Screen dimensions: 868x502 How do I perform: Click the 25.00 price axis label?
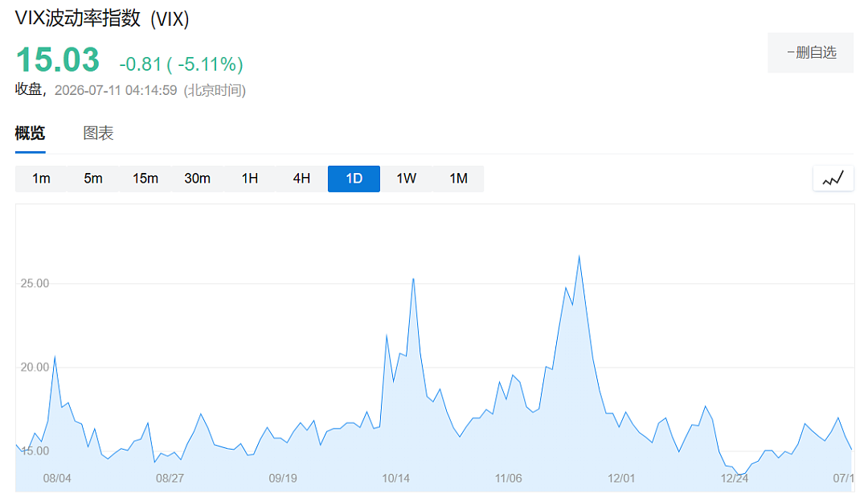[35, 283]
